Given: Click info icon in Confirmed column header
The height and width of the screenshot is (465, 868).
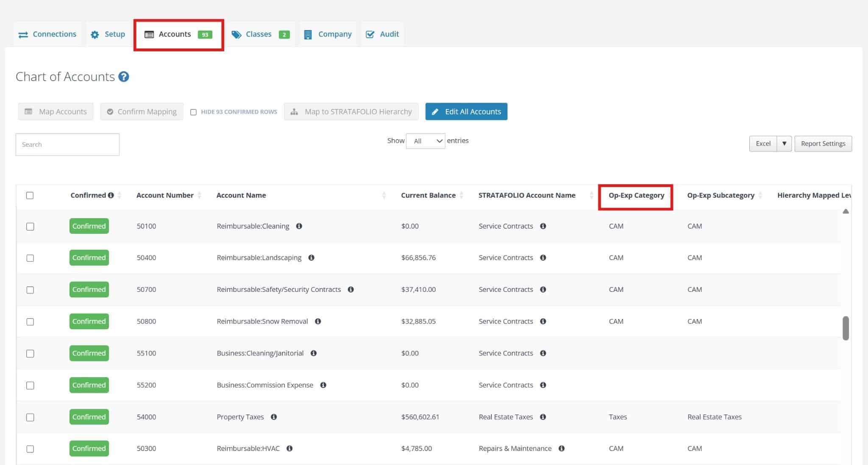Looking at the screenshot, I should coord(111,195).
